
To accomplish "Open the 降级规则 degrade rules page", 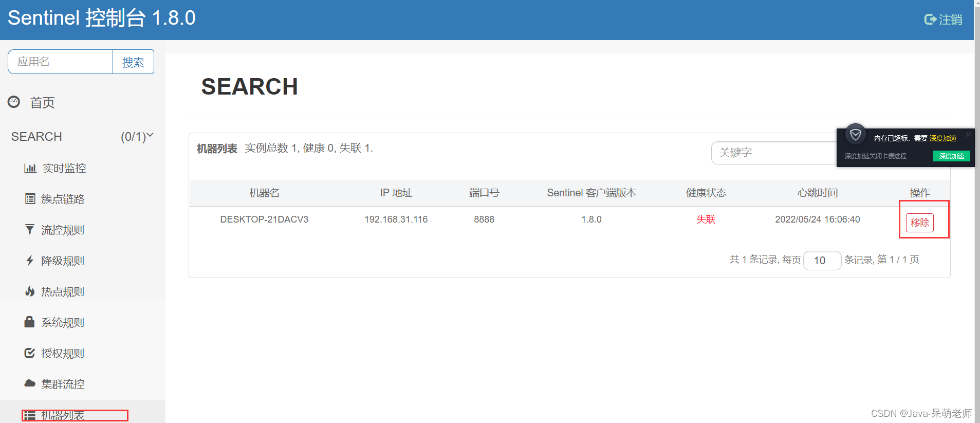I will pyautogui.click(x=63, y=261).
